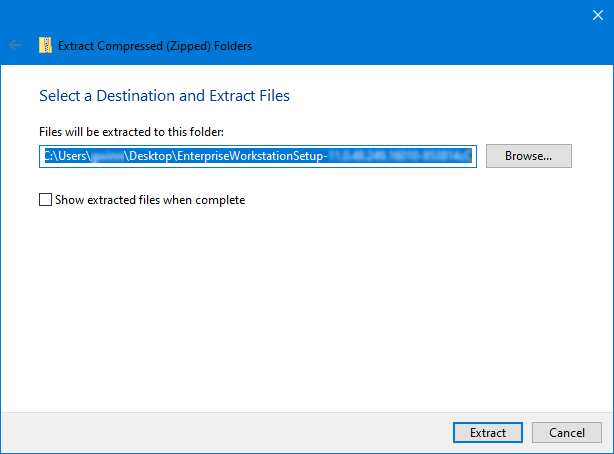614x454 pixels.
Task: Click 'C:\Users' at the path start
Action: pyautogui.click(x=64, y=156)
